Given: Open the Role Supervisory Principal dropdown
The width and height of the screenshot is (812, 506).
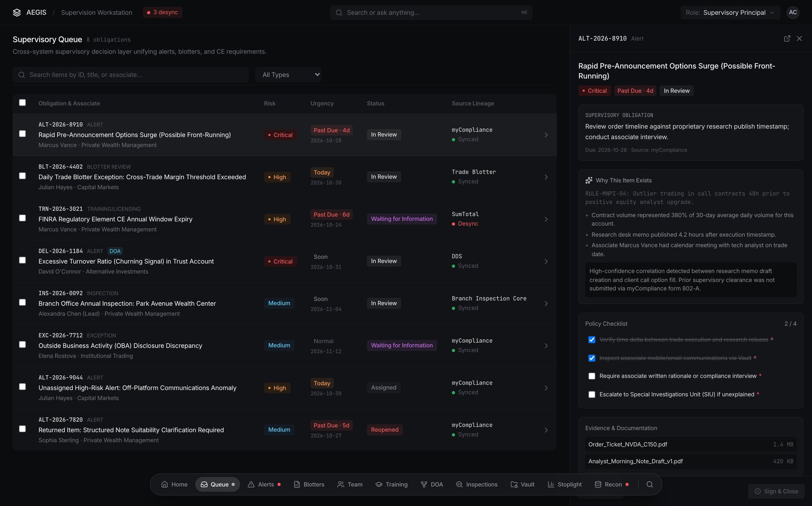Looking at the screenshot, I should coord(730,13).
